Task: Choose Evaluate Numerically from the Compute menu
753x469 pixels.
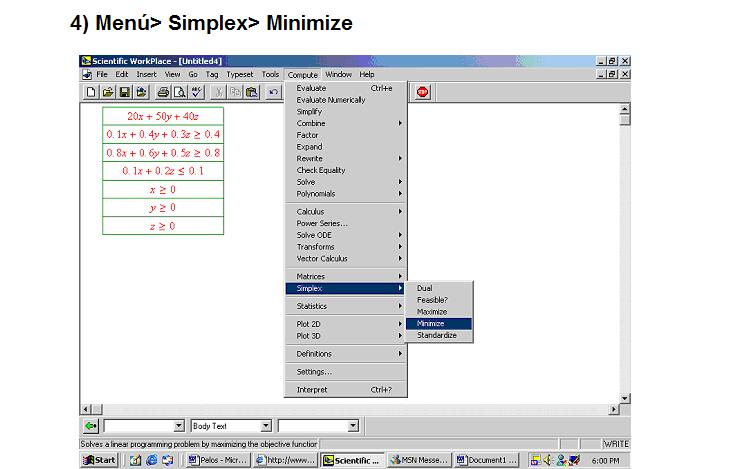Action: click(346, 100)
